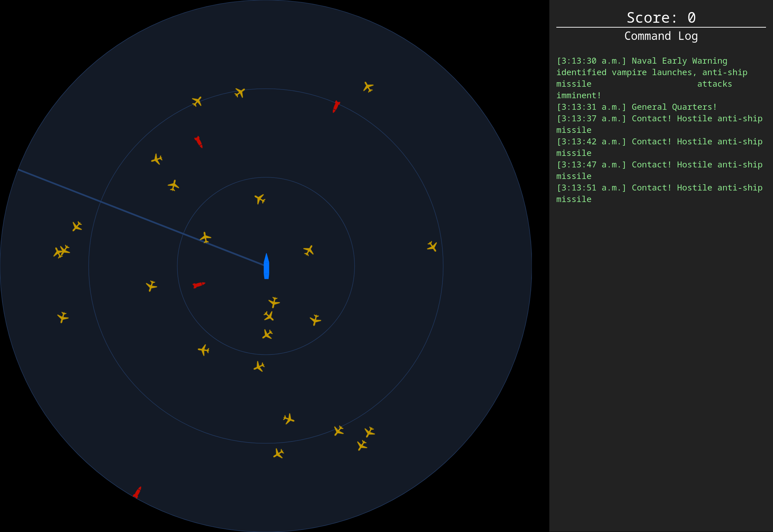This screenshot has height=532, width=773.
Task: Target the red missile at the radar's bottom-left edge
Action: click(x=137, y=492)
